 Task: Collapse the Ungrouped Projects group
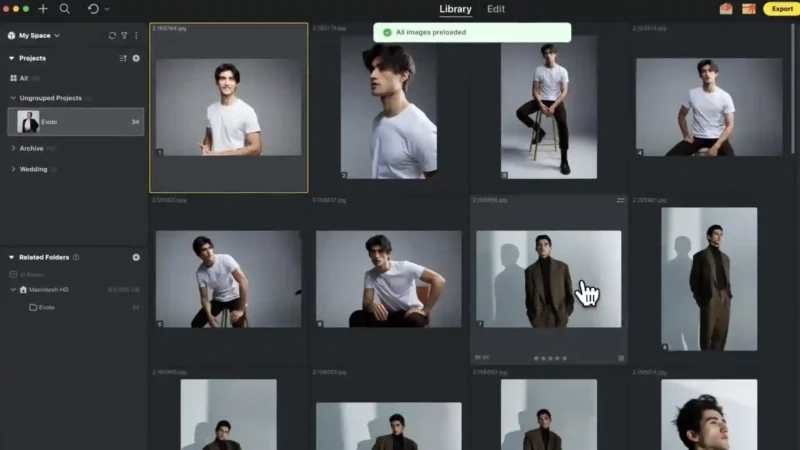tap(13, 98)
